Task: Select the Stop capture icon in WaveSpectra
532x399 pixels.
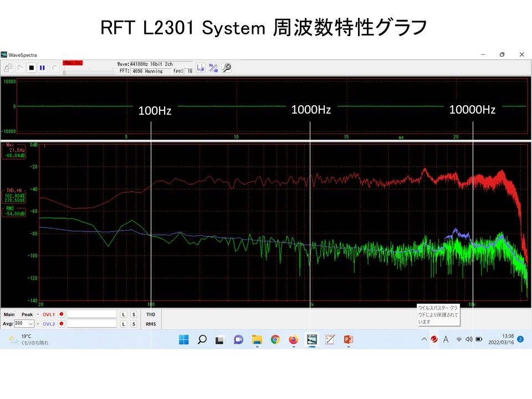Action: point(33,68)
